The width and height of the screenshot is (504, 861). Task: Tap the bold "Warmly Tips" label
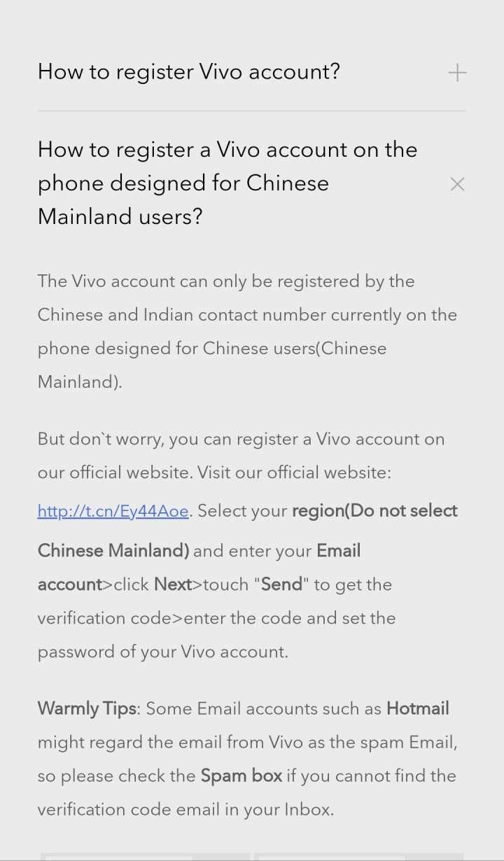87,708
